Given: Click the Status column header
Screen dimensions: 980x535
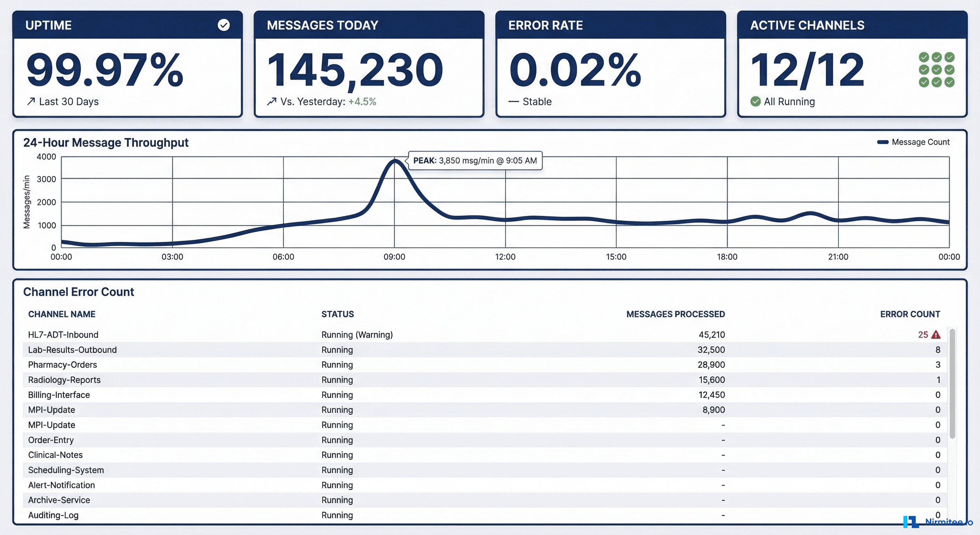Looking at the screenshot, I should tap(338, 314).
